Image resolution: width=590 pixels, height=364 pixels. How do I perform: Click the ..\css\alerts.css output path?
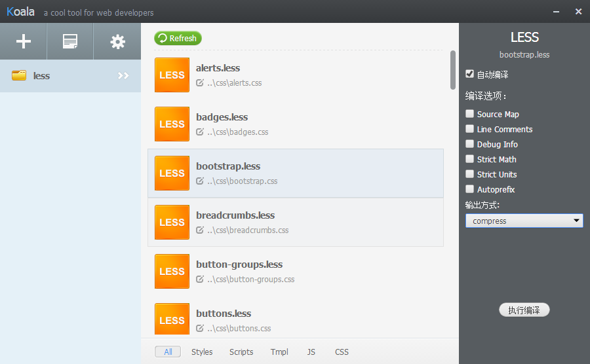pyautogui.click(x=235, y=83)
